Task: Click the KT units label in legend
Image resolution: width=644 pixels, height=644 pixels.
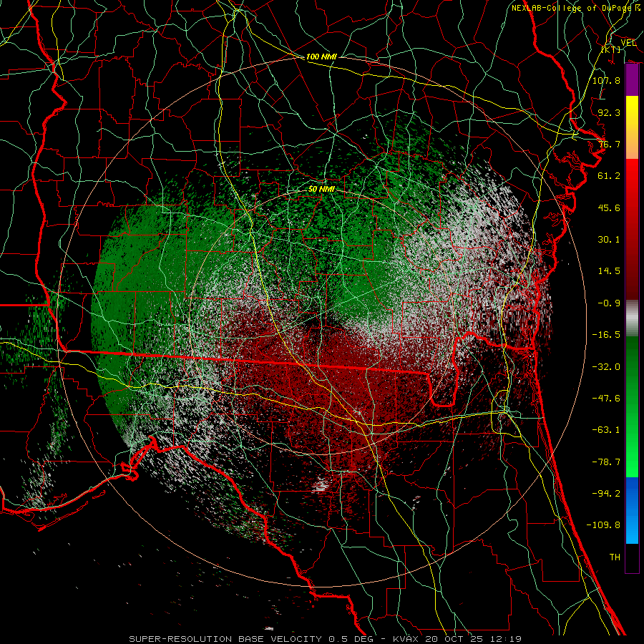Action: [x=611, y=49]
